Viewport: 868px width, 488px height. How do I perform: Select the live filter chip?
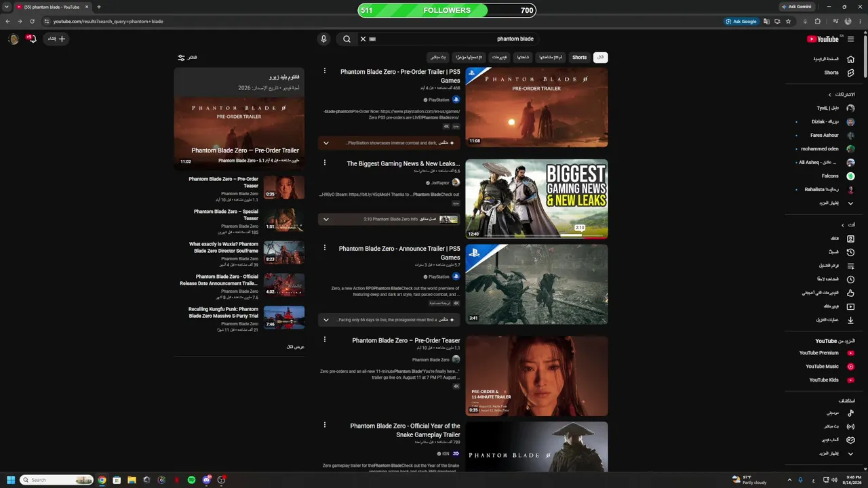(438, 58)
